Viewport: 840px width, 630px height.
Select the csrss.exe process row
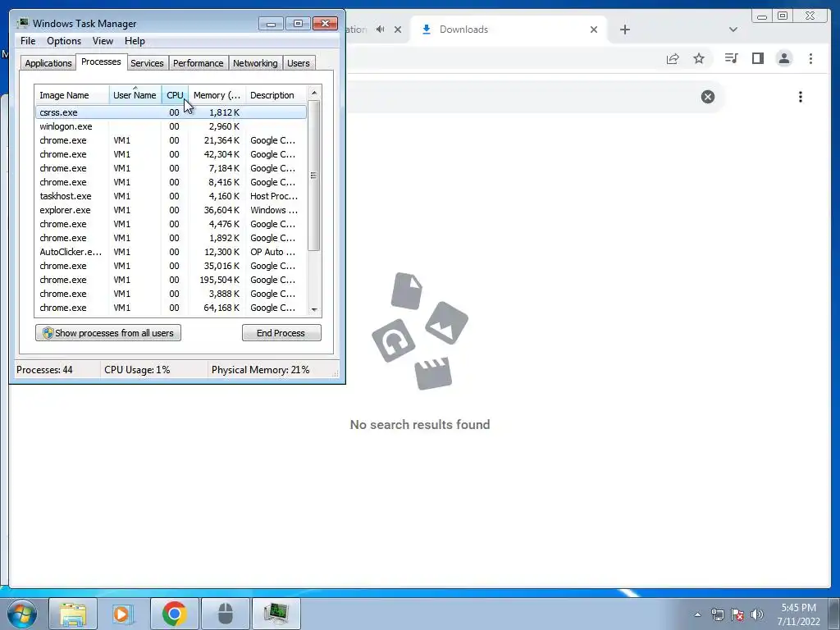(171, 112)
